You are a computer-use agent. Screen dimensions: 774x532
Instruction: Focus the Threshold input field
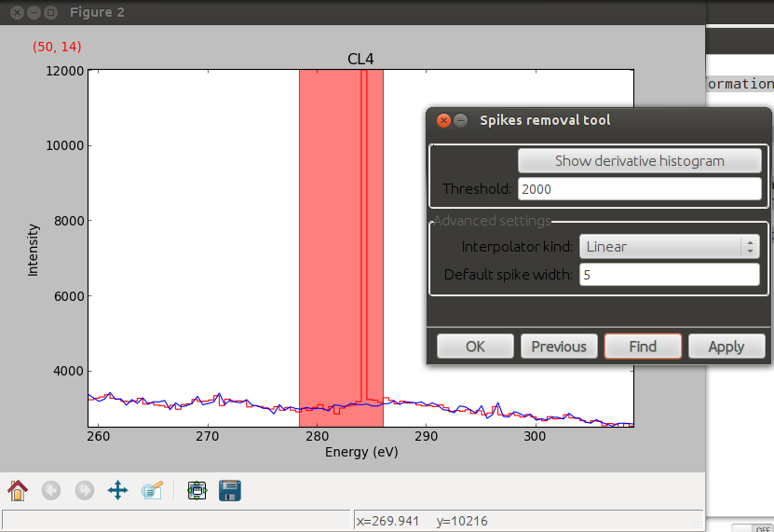coord(639,189)
